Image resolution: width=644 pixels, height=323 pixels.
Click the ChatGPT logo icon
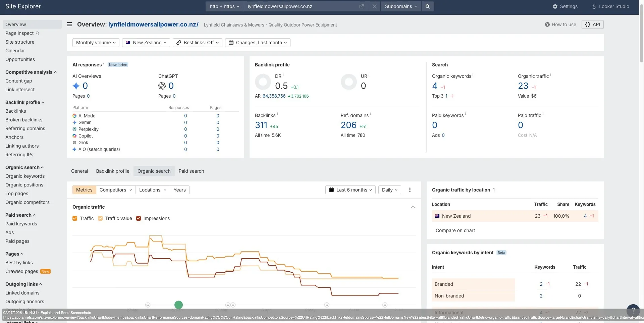click(x=162, y=86)
